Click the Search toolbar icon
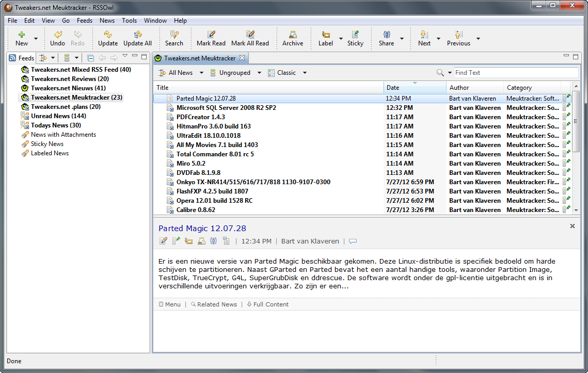This screenshot has width=588, height=373. pyautogui.click(x=174, y=35)
